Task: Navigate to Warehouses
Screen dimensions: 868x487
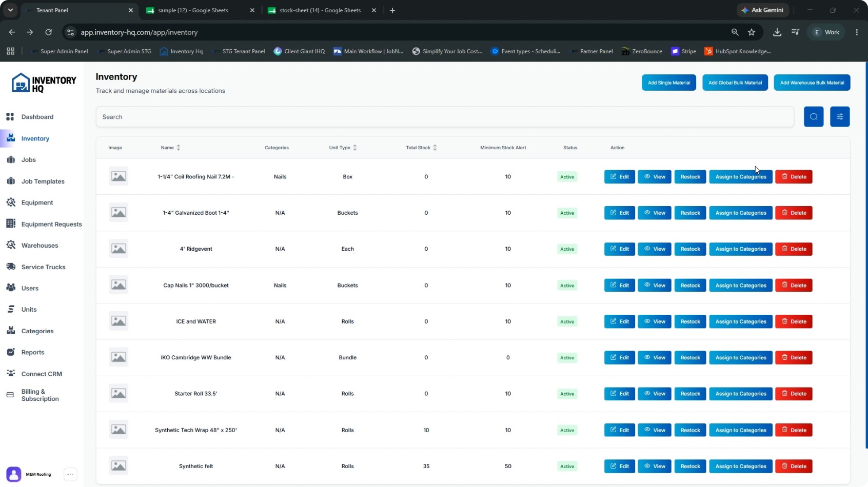Action: coord(40,246)
